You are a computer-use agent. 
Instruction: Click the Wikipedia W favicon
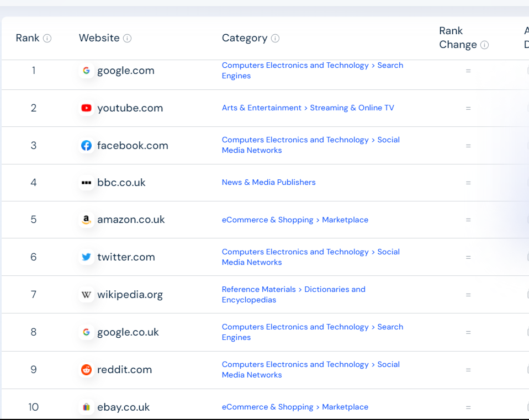[x=86, y=295]
